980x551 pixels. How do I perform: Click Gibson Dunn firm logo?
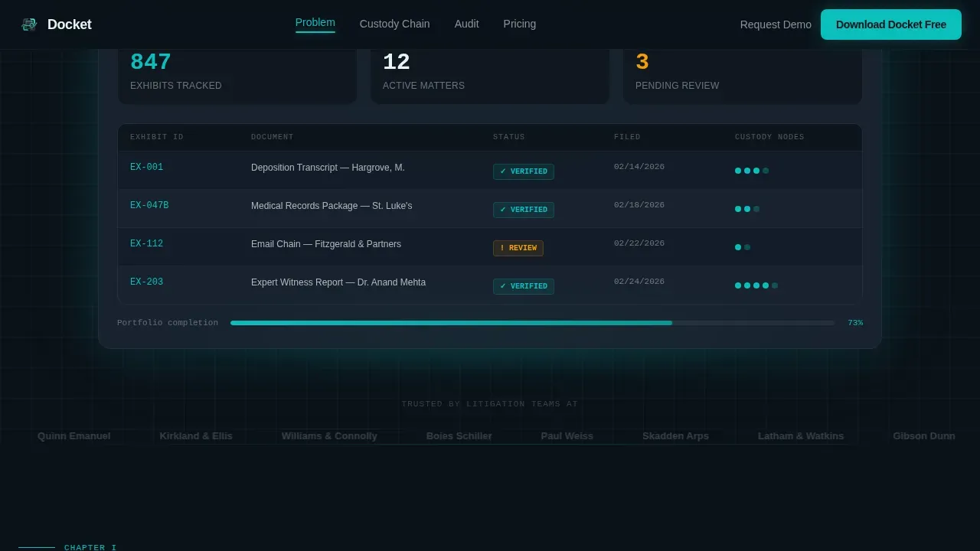pyautogui.click(x=924, y=436)
